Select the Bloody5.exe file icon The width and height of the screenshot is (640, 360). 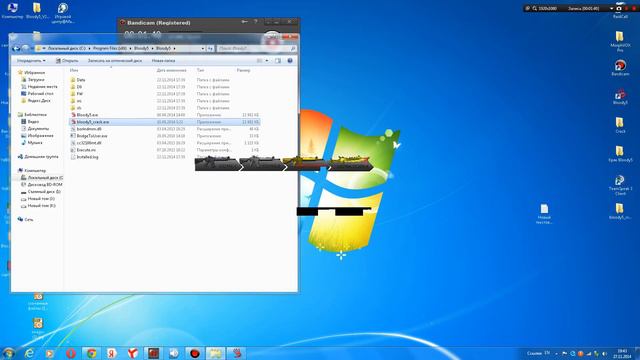tap(73, 115)
